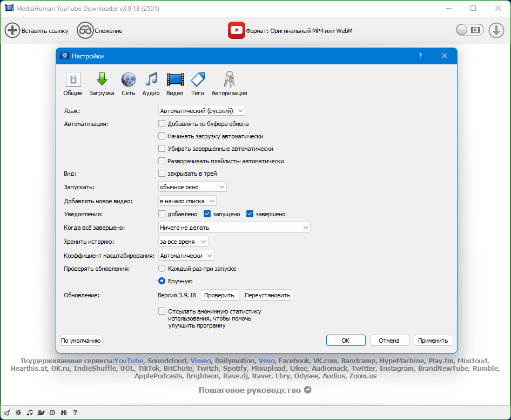Click the 'Проверить' update button
The image size is (511, 420).
click(220, 295)
